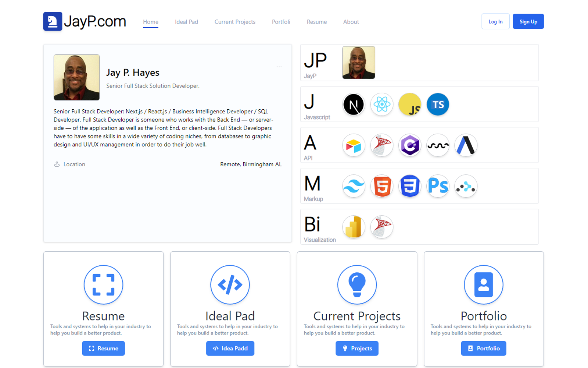This screenshot has width=588, height=368.
Task: Open the three-dot menu on profile card
Action: pyautogui.click(x=279, y=67)
